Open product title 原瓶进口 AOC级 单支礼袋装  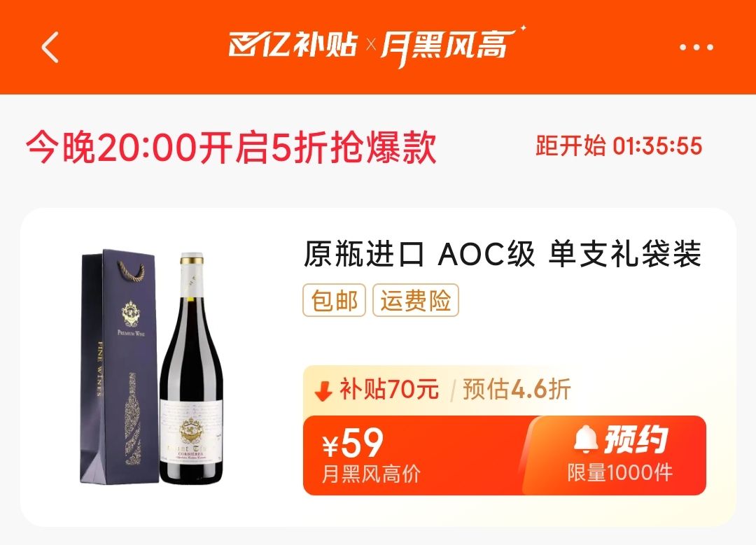[x=503, y=254]
